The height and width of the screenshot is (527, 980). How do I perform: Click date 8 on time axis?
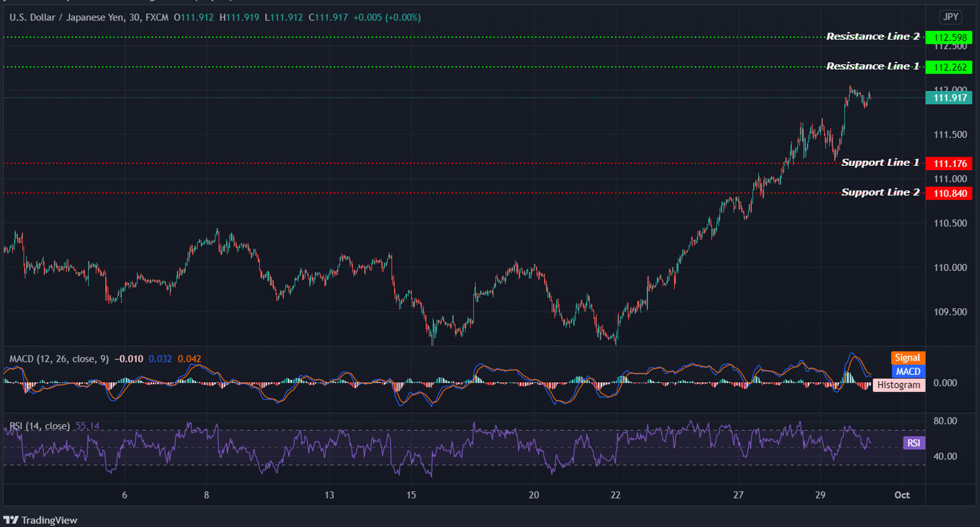(x=207, y=495)
